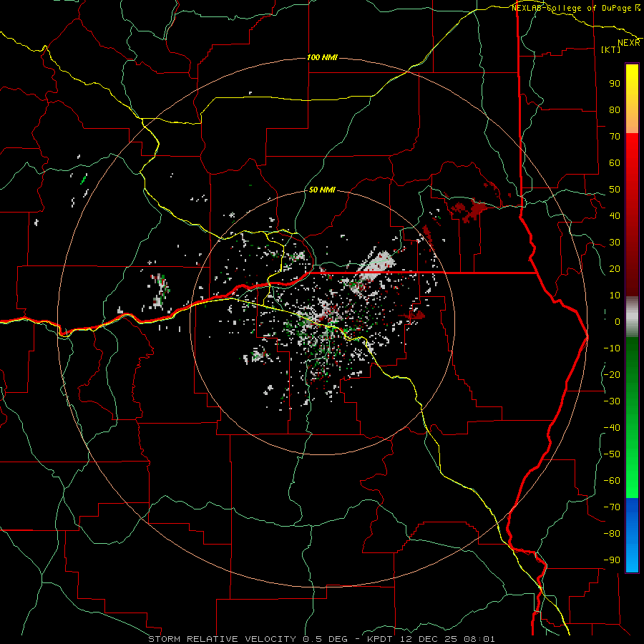Select the NEXLAB-College of DuPage header text
Image resolution: width=644 pixels, height=644 pixels.
point(571,8)
